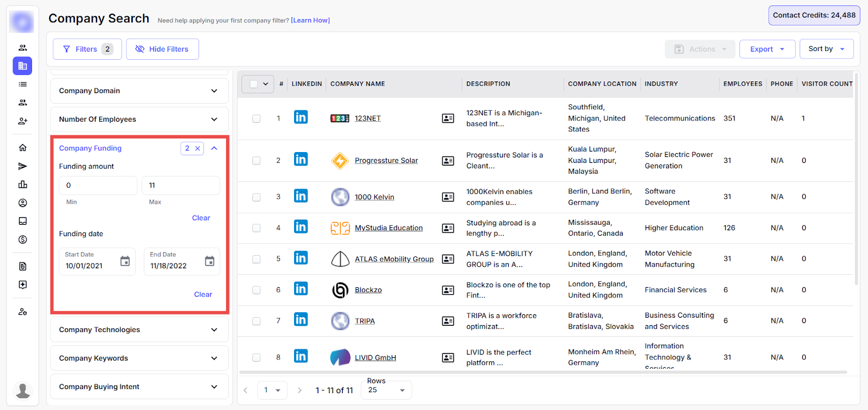Click the Hide Filters button

click(x=162, y=49)
